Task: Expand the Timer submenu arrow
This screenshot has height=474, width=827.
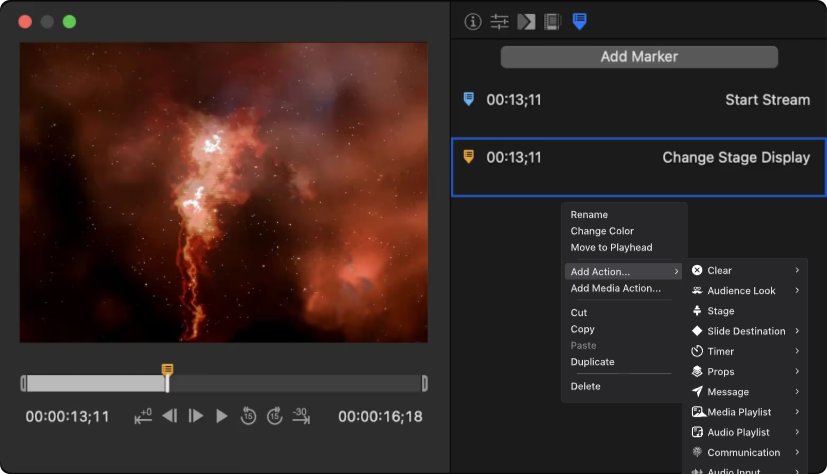Action: point(797,351)
